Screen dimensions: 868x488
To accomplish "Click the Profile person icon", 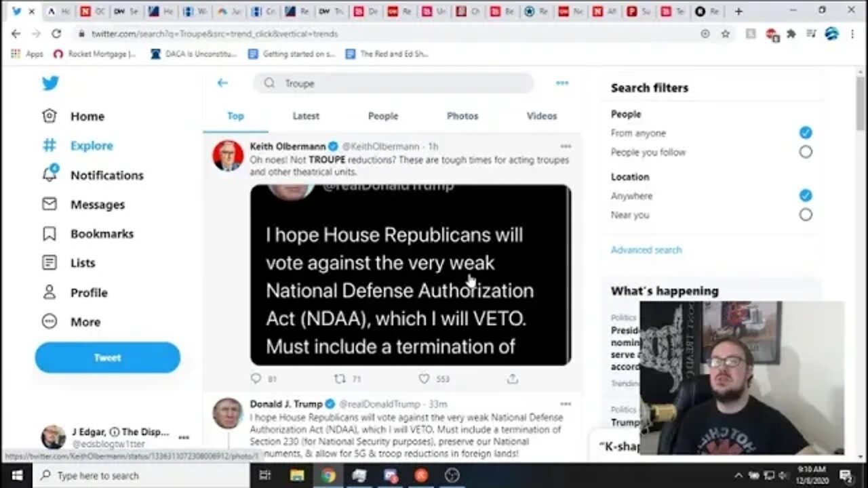I will 50,292.
